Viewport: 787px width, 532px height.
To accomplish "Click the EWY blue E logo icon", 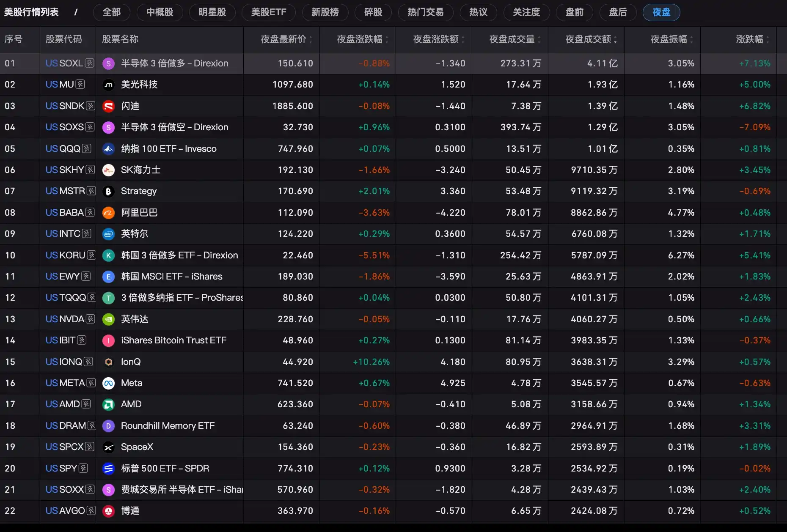I will pyautogui.click(x=109, y=277).
